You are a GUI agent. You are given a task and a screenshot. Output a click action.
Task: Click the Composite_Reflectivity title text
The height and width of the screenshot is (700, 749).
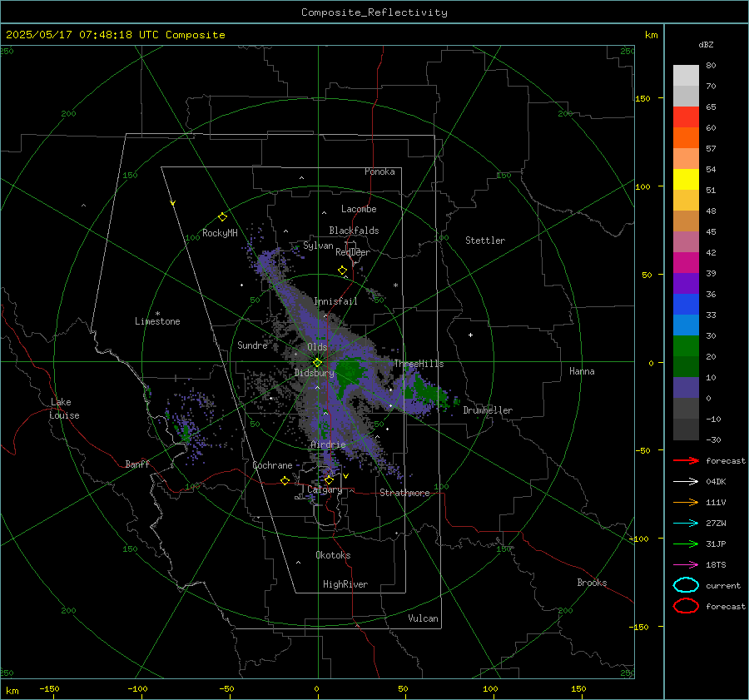coord(374,12)
